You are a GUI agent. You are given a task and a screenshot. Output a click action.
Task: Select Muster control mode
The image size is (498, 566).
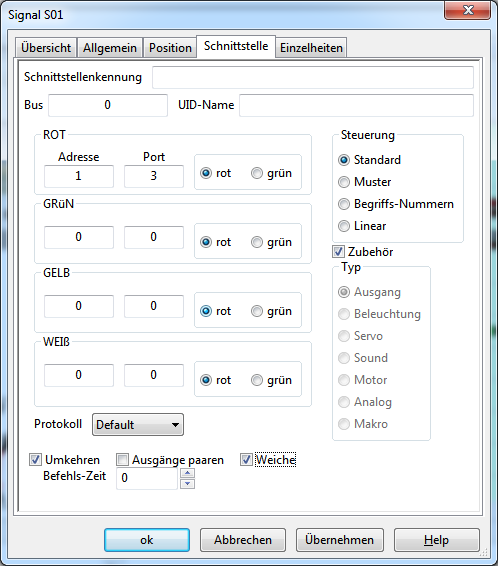point(344,182)
